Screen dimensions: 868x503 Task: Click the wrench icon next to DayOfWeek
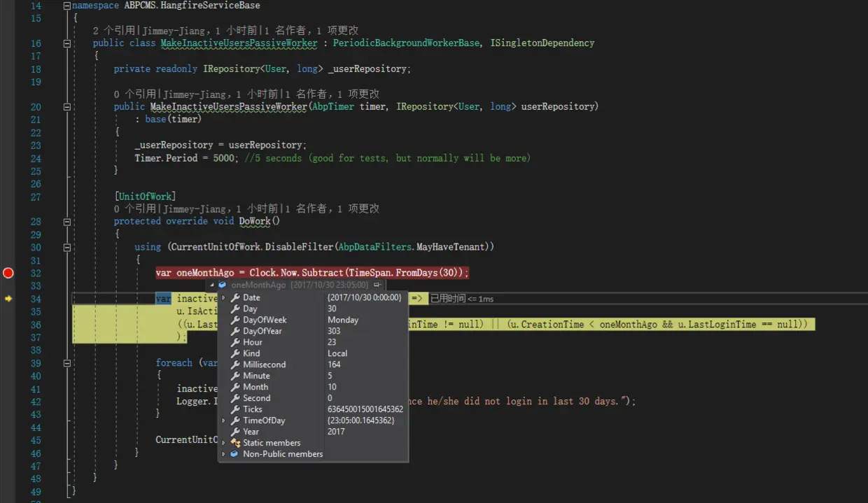[235, 320]
